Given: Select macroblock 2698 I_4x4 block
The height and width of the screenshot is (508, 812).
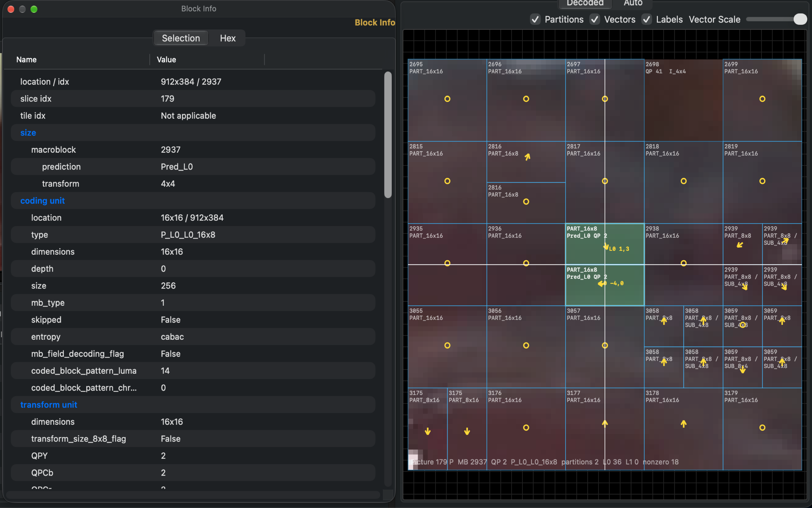Looking at the screenshot, I should 683,100.
